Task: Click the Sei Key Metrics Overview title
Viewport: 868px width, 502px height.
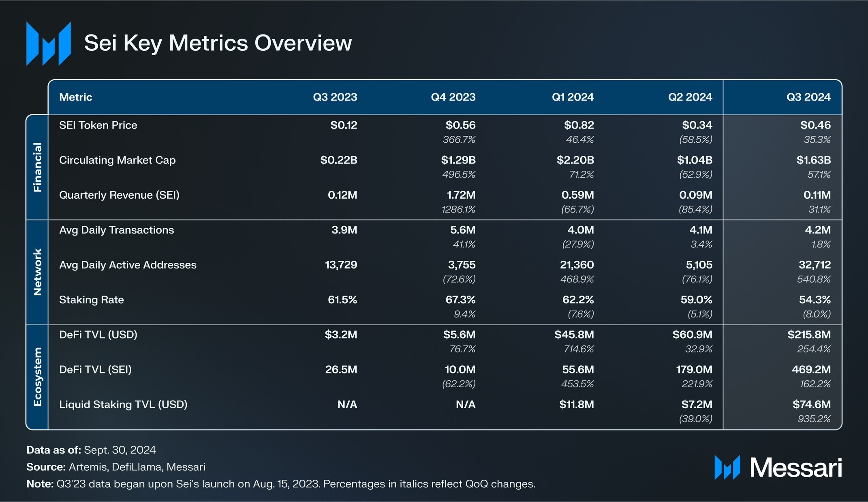Action: (218, 43)
